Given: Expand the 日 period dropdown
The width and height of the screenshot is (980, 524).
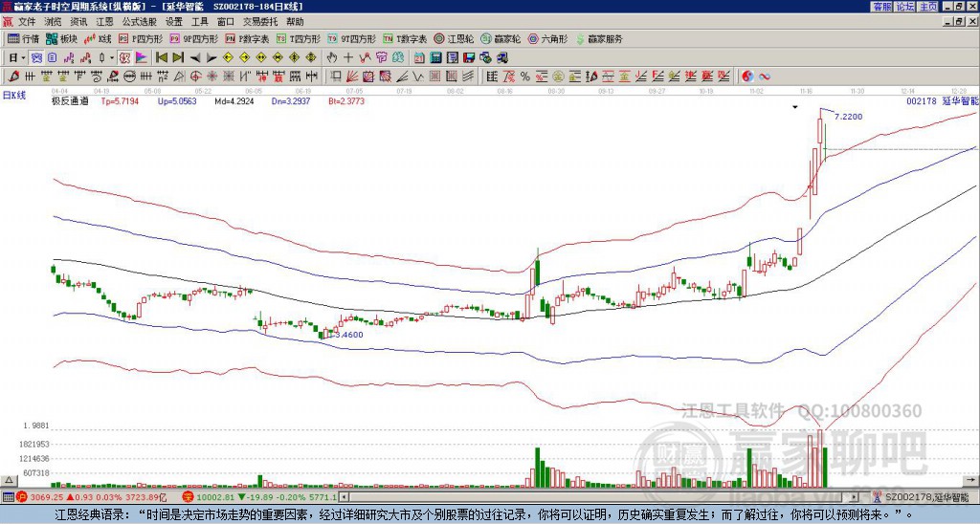Looking at the screenshot, I should (x=23, y=58).
